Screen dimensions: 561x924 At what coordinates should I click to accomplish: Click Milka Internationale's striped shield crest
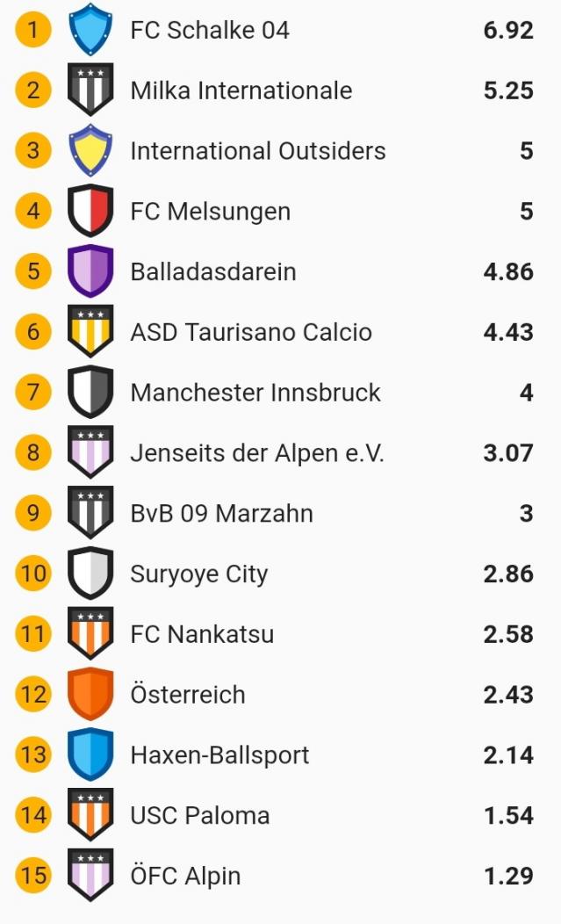[90, 90]
